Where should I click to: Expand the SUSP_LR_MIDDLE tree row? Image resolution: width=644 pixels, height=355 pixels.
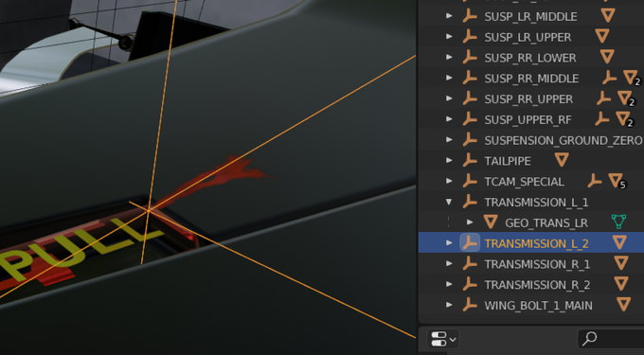pos(449,16)
